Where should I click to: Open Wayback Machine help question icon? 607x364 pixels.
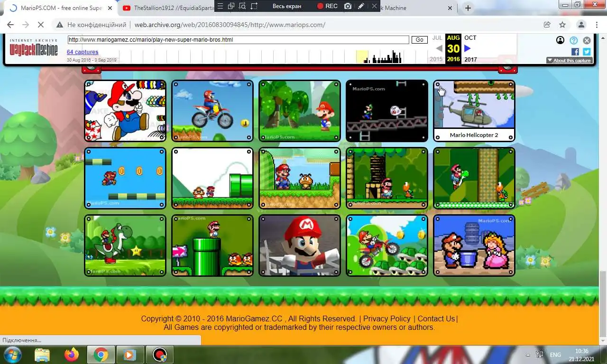pos(574,40)
